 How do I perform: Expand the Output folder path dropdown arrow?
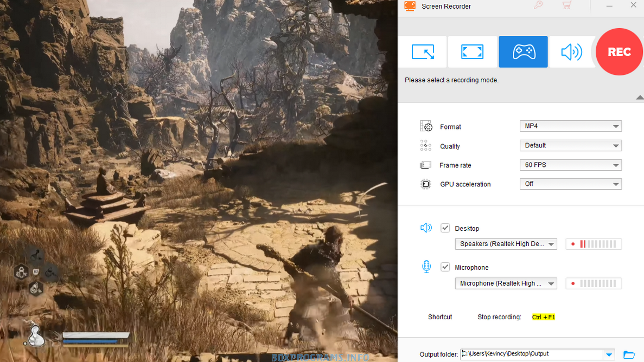click(x=609, y=354)
